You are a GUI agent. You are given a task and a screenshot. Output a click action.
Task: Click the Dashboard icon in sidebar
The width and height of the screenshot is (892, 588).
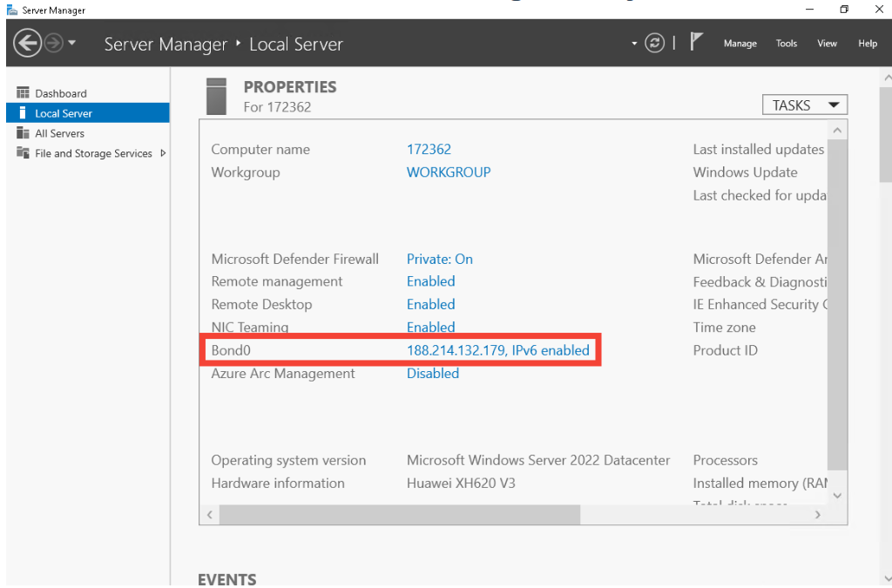[x=24, y=93]
